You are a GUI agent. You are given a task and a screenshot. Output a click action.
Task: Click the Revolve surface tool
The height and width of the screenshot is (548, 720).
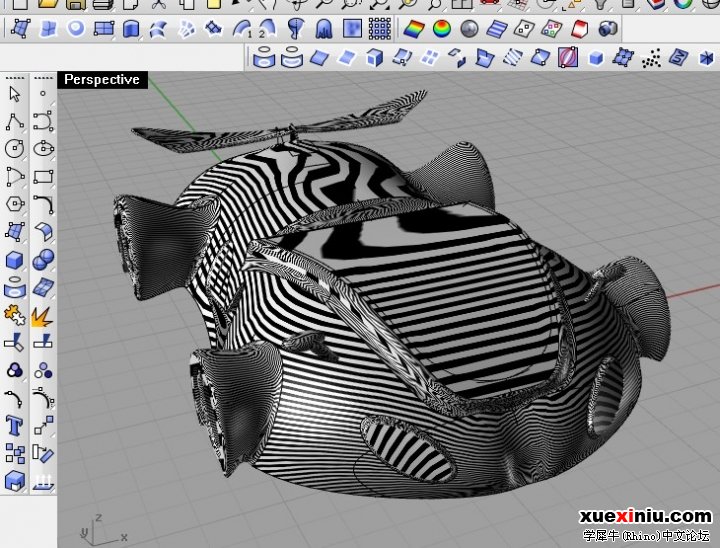(296, 28)
